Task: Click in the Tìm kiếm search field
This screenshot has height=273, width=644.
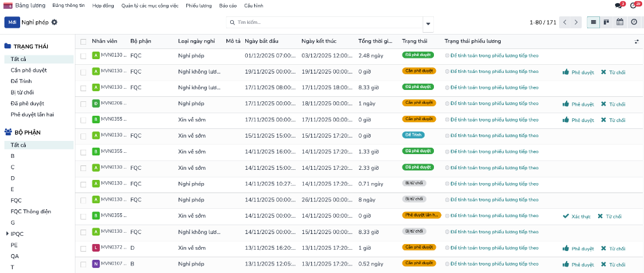Action: tap(327, 23)
